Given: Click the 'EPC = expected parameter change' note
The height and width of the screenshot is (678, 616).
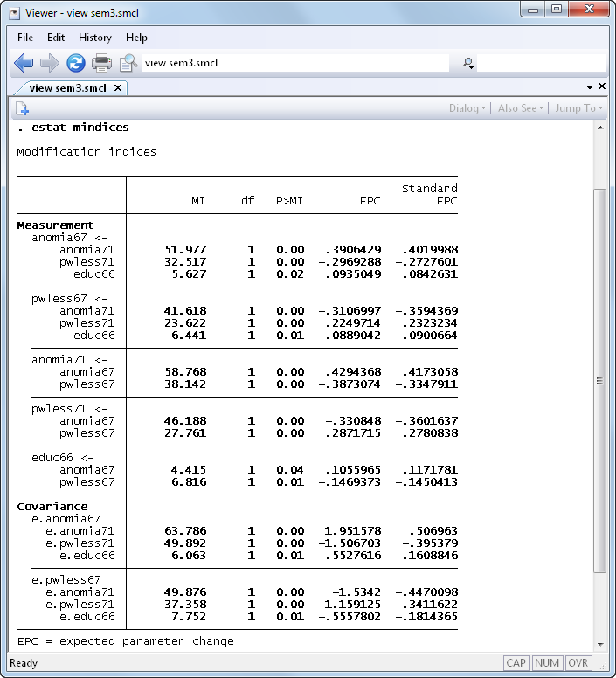Looking at the screenshot, I should click(x=125, y=641).
